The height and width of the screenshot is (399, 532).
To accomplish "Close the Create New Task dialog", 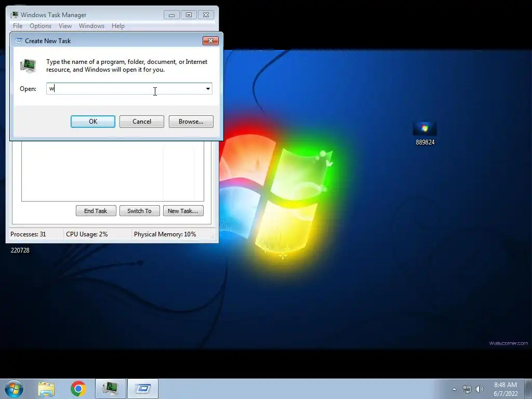I will (211, 41).
